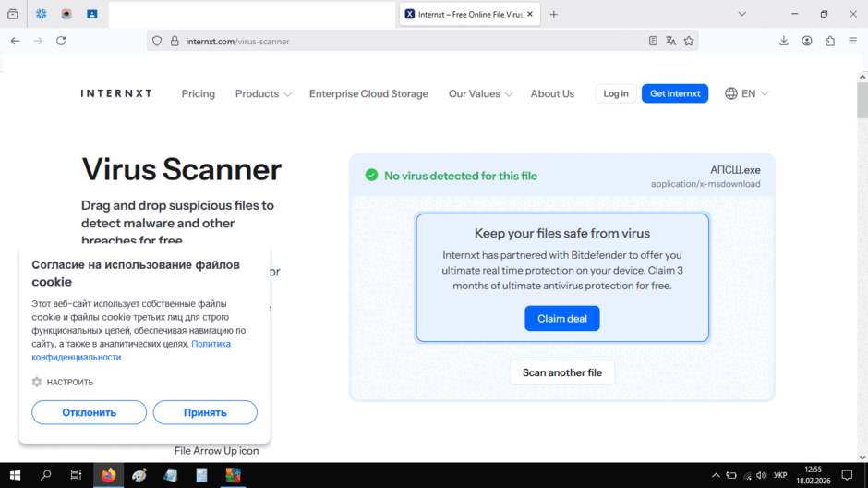This screenshot has height=488, width=868.
Task: Open the volume control in tray
Action: click(761, 475)
